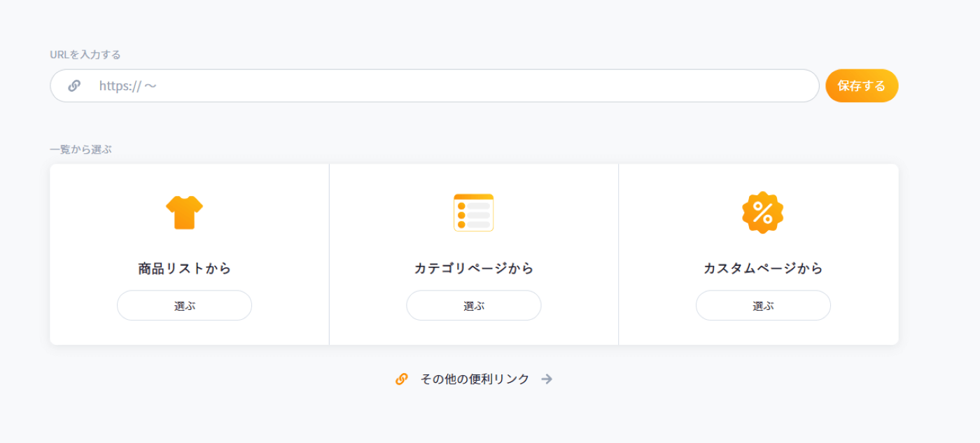Open the その他の便利リンク link
Image resolution: width=980 pixels, height=443 pixels.
coord(475,379)
